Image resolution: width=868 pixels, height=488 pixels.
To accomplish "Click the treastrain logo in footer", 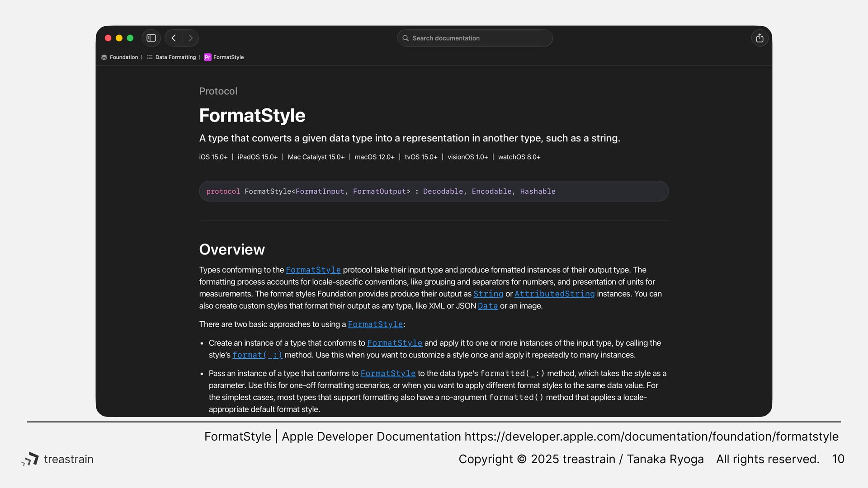I will (x=57, y=459).
